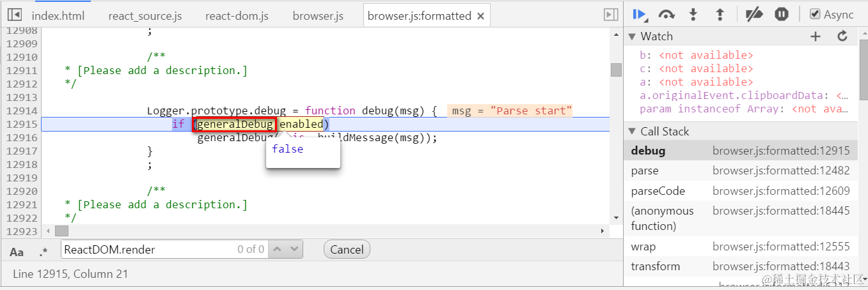This screenshot has width=868, height=290.
Task: Select the parseCode call stack frame
Action: (740, 191)
